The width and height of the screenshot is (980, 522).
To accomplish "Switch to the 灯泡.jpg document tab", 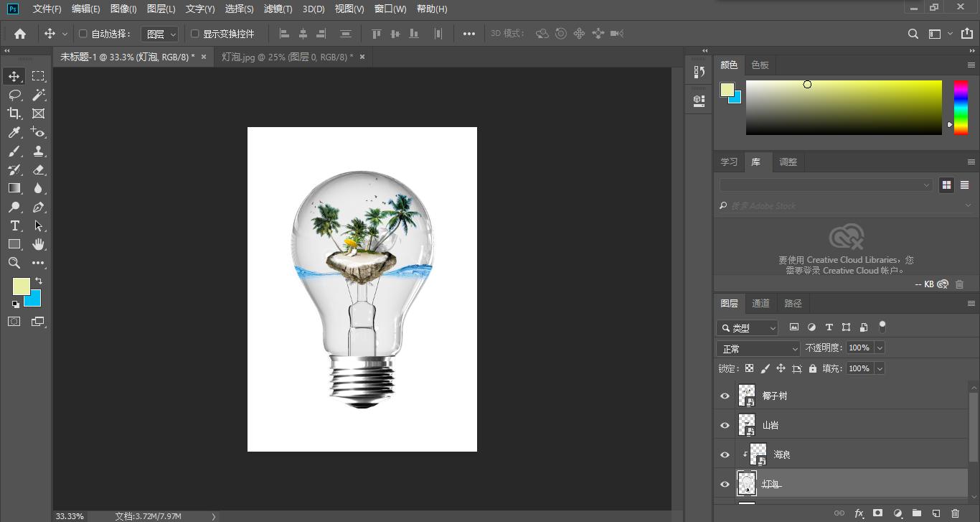I will tap(287, 57).
